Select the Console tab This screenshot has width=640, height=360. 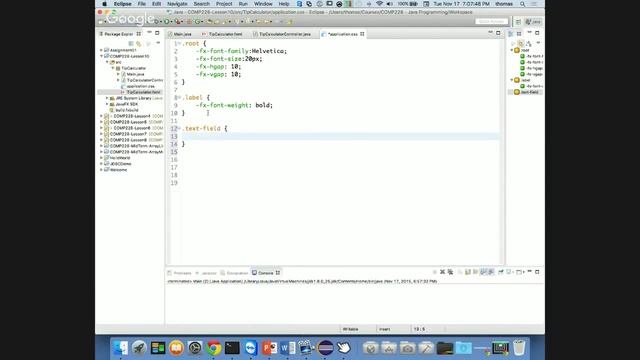click(265, 273)
